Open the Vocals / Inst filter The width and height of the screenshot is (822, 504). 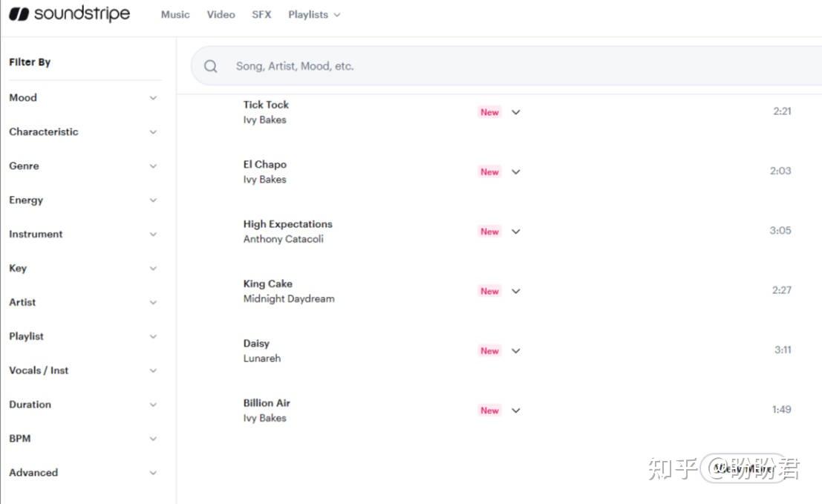point(83,370)
